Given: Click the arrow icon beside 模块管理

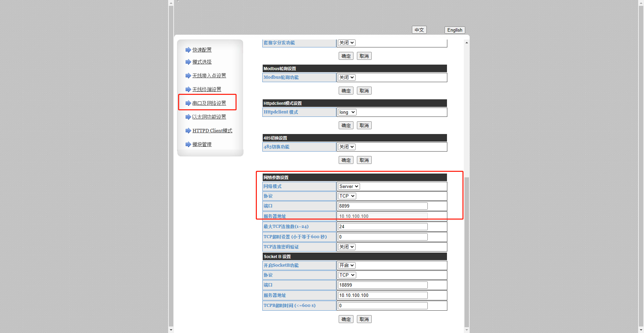Looking at the screenshot, I should click(x=188, y=144).
